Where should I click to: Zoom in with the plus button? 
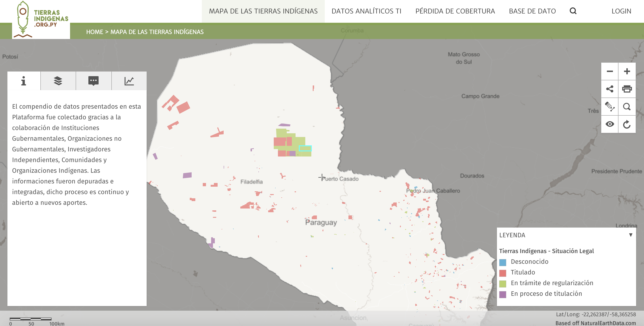[627, 71]
